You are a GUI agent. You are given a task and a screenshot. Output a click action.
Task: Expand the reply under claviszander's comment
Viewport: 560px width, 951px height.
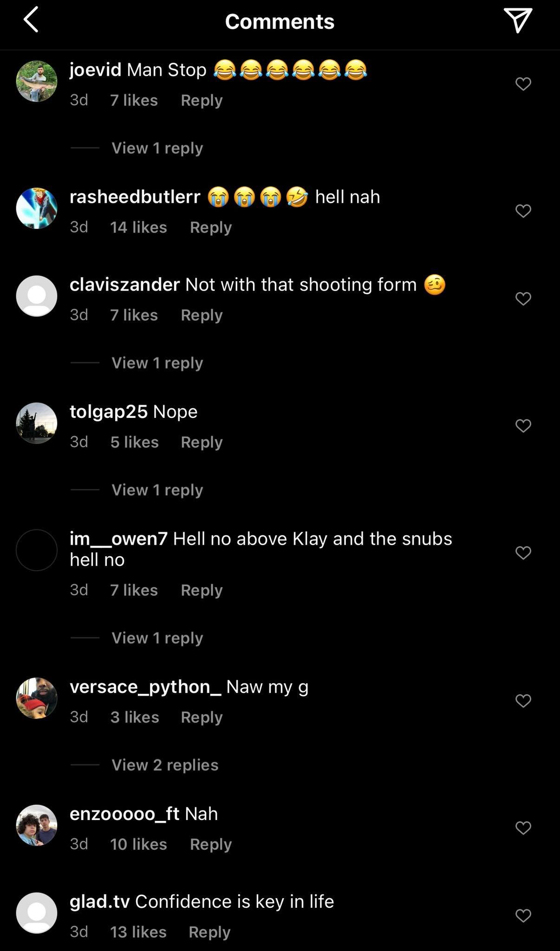(157, 363)
